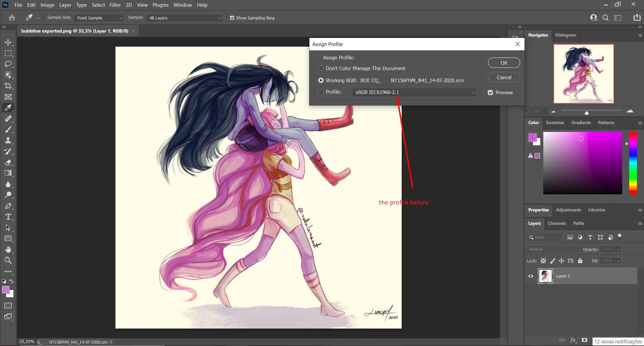Screen dimensions: 644x346
Task: Select the Rectangle shape tool
Action: click(x=8, y=239)
